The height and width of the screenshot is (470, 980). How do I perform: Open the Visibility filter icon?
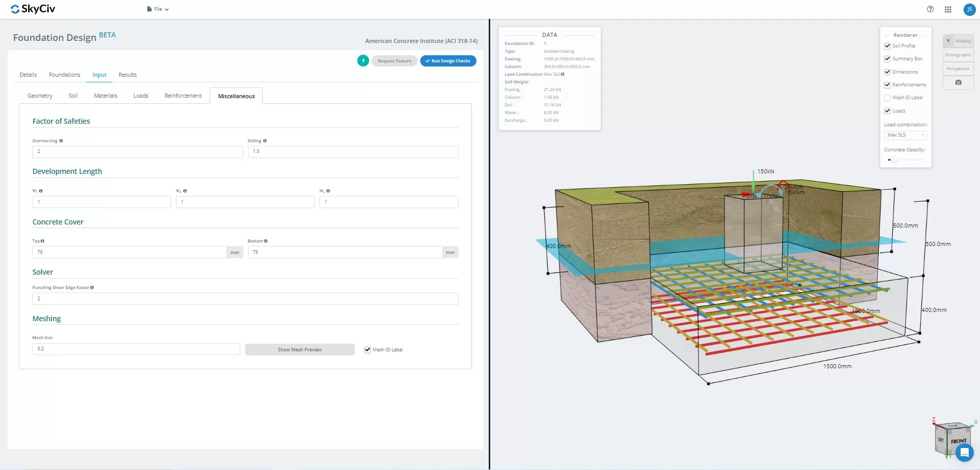pos(948,41)
